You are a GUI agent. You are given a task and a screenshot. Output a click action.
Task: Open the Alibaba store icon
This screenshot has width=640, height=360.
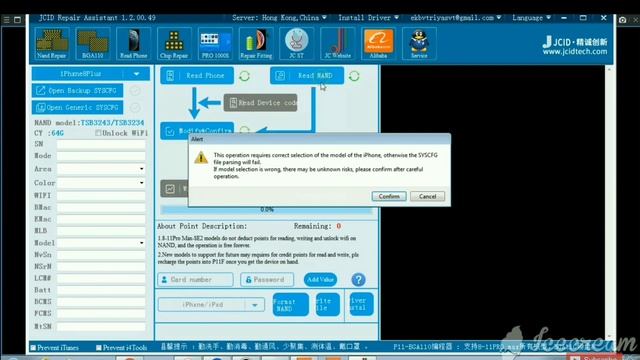coord(378,44)
